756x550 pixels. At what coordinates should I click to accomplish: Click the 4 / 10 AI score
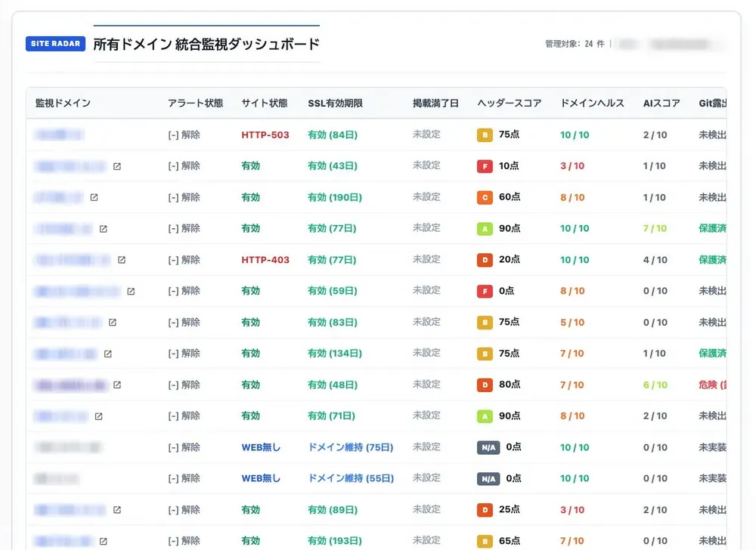(655, 260)
